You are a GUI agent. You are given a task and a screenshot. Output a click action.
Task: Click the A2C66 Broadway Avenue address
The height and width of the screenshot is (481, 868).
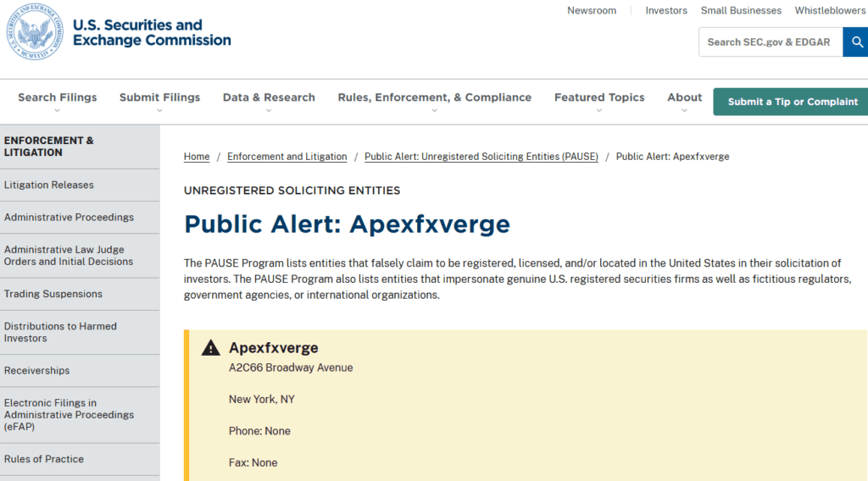pos(291,368)
